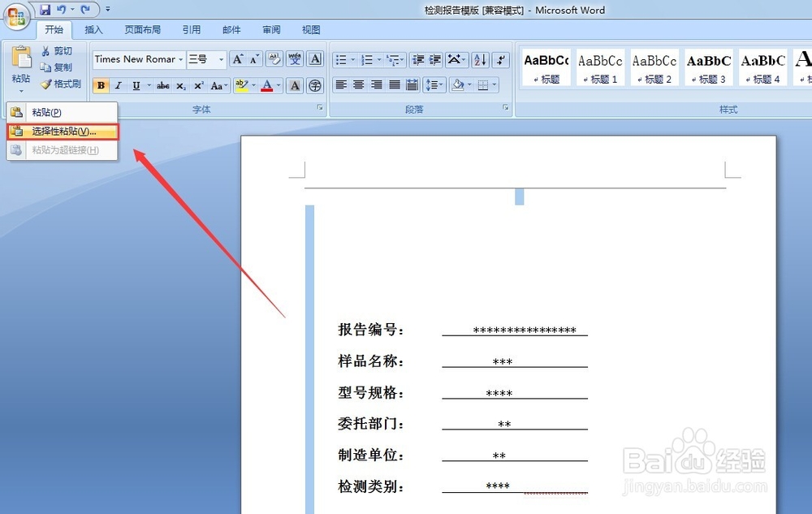This screenshot has height=514, width=812.
Task: Shrink font size with small A button
Action: click(254, 59)
